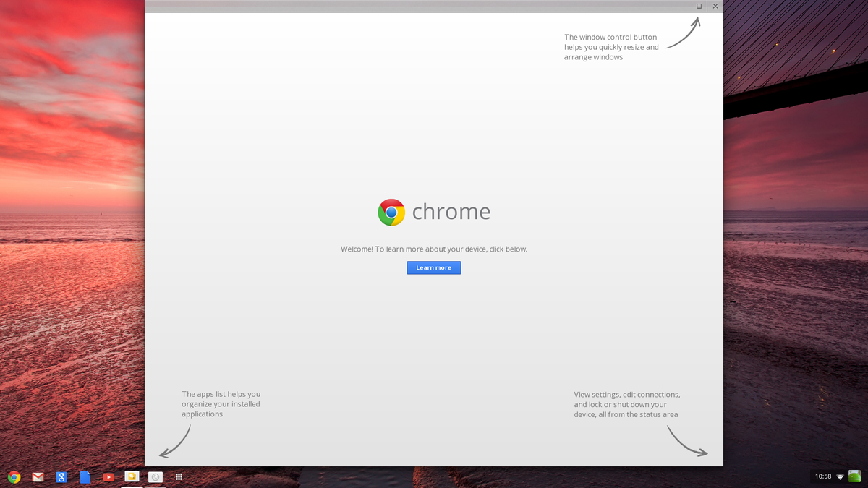This screenshot has width=868, height=488.
Task: Click the 10:58 clock display
Action: tap(822, 476)
